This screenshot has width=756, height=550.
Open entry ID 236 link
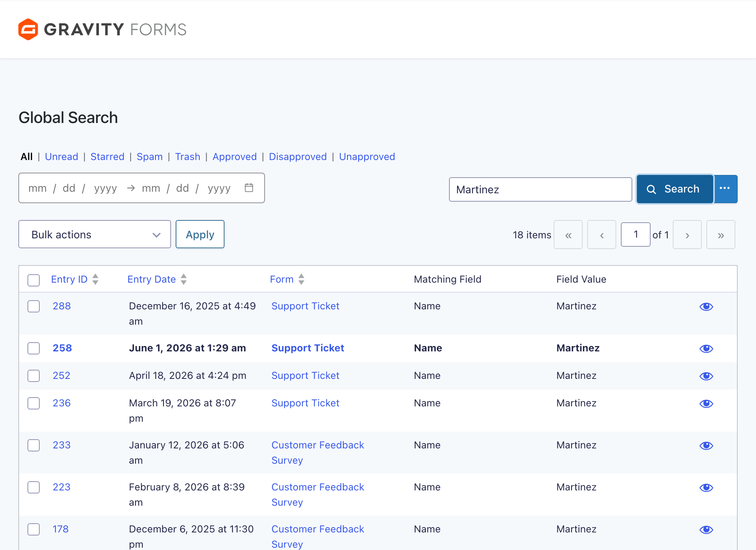pyautogui.click(x=62, y=403)
